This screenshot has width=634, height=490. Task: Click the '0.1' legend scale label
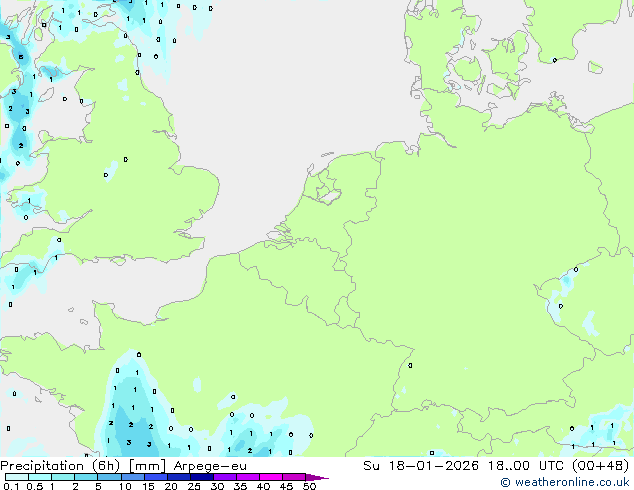(11, 486)
